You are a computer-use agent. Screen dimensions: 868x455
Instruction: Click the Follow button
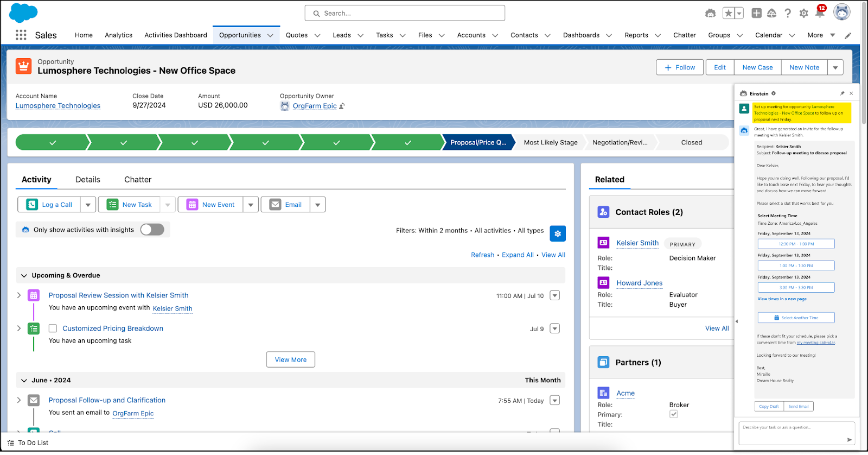(680, 67)
